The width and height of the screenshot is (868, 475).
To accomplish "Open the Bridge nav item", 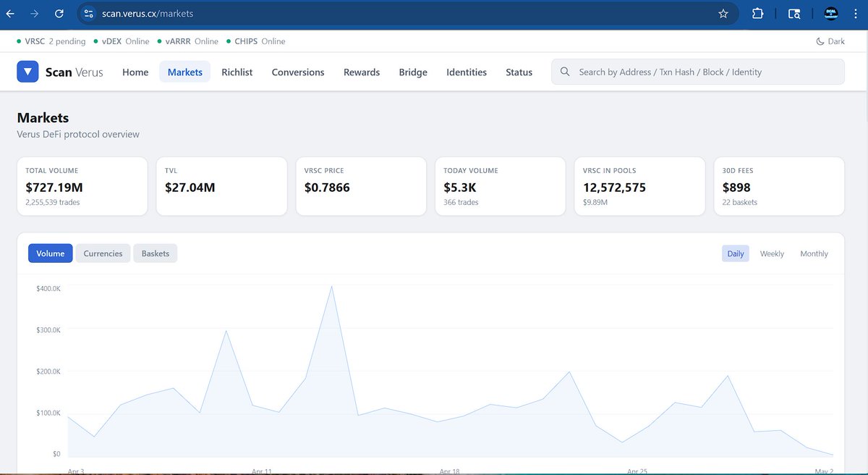I will click(x=413, y=72).
